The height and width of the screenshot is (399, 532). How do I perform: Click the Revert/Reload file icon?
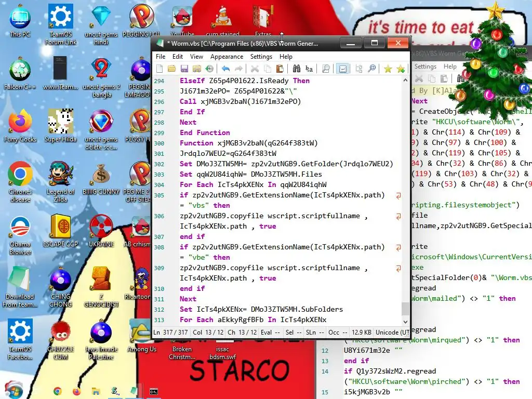coord(209,69)
